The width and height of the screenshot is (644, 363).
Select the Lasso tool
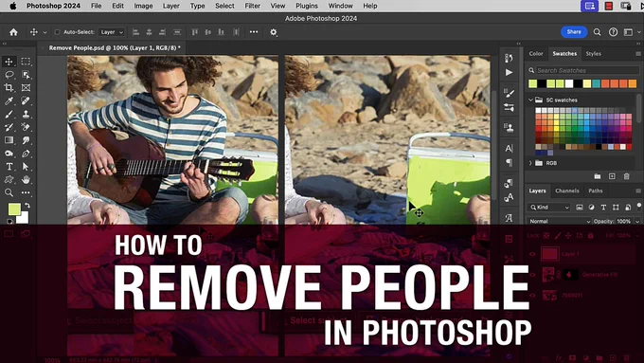[x=9, y=75]
